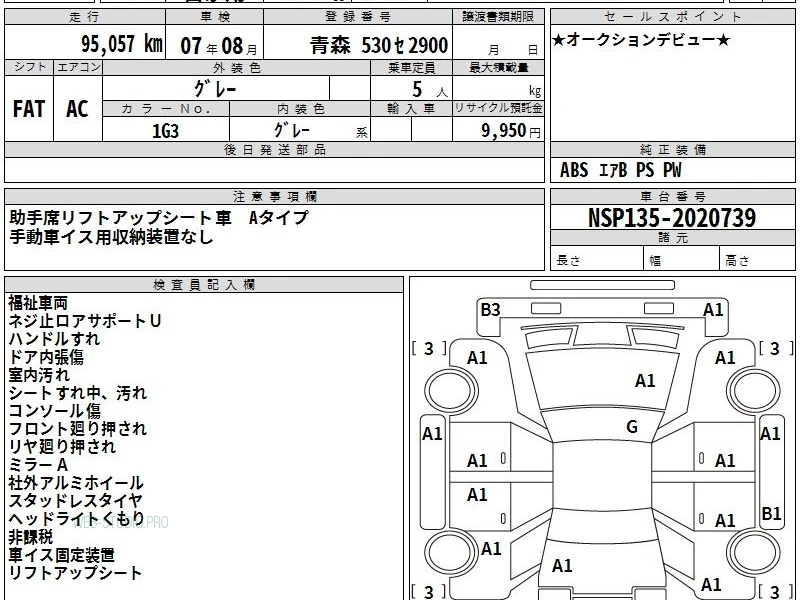The height and width of the screenshot is (600, 800).
Task: Click the B3 damage mark on car diagram
Action: (x=490, y=310)
